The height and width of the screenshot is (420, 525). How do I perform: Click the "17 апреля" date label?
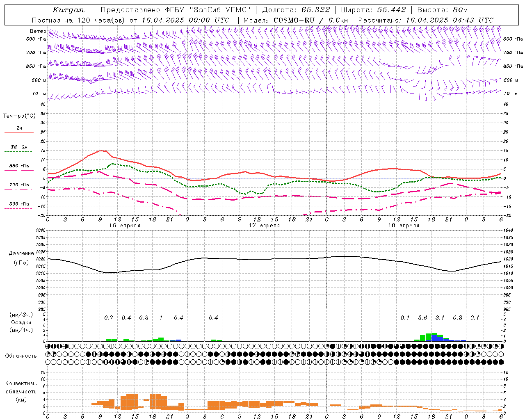pos(264,226)
